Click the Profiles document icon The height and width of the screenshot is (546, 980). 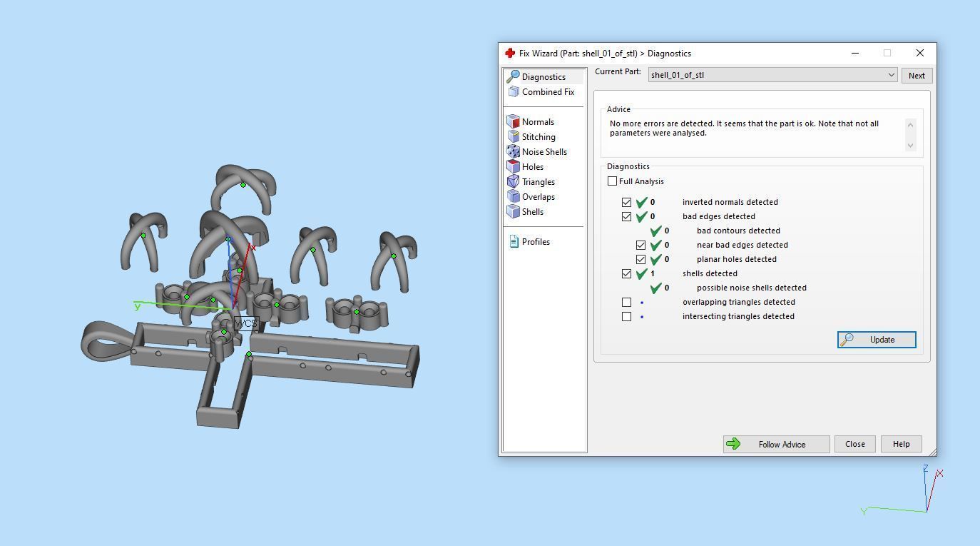pyautogui.click(x=514, y=241)
